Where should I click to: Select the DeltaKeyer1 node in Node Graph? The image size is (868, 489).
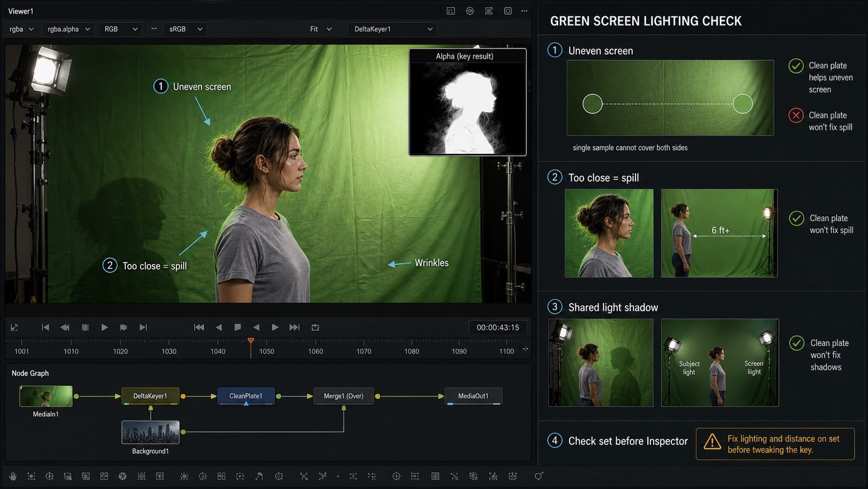coord(151,396)
